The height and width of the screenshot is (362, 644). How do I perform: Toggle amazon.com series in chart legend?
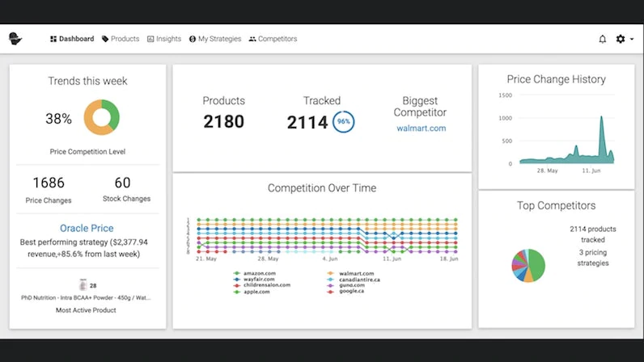coord(255,273)
